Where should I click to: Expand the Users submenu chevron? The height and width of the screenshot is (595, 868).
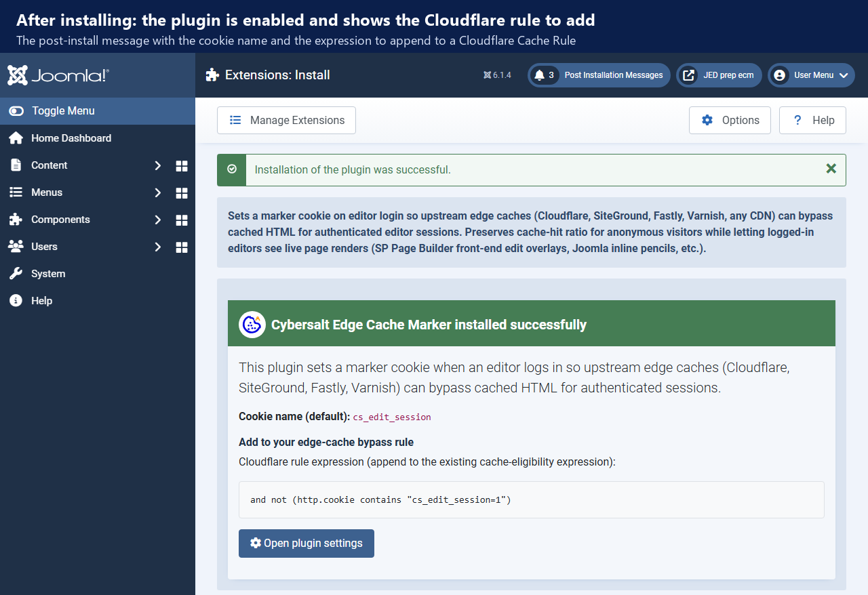[x=157, y=247]
